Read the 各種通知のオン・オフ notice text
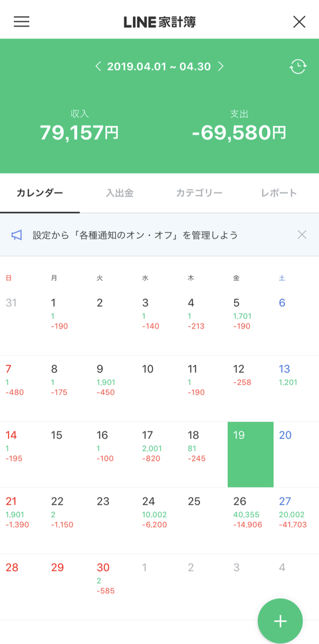This screenshot has height=644, width=319. [136, 235]
